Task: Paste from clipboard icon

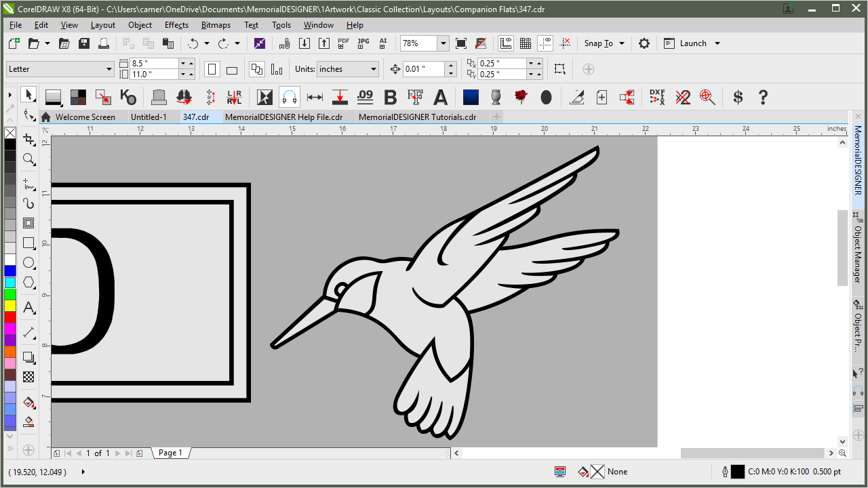Action: pos(167,43)
